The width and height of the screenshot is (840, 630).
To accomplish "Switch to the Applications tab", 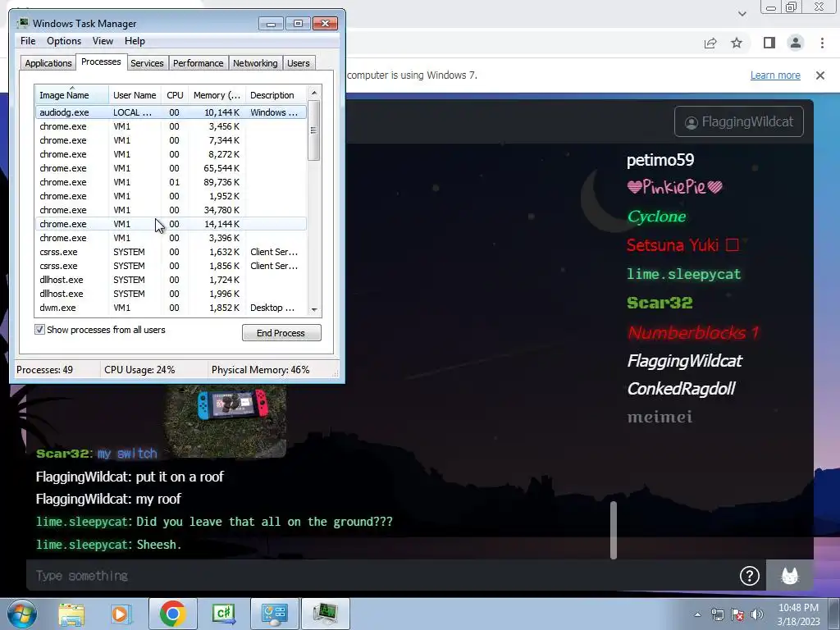I will [x=48, y=63].
